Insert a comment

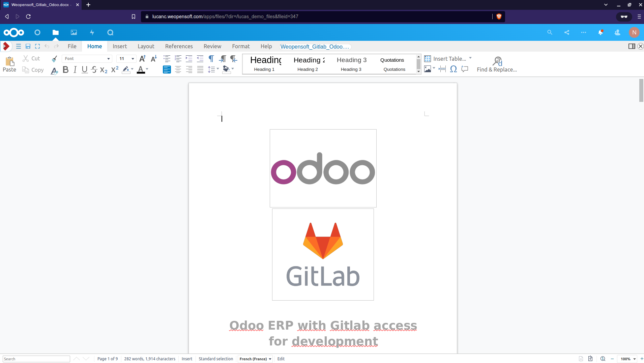(465, 69)
